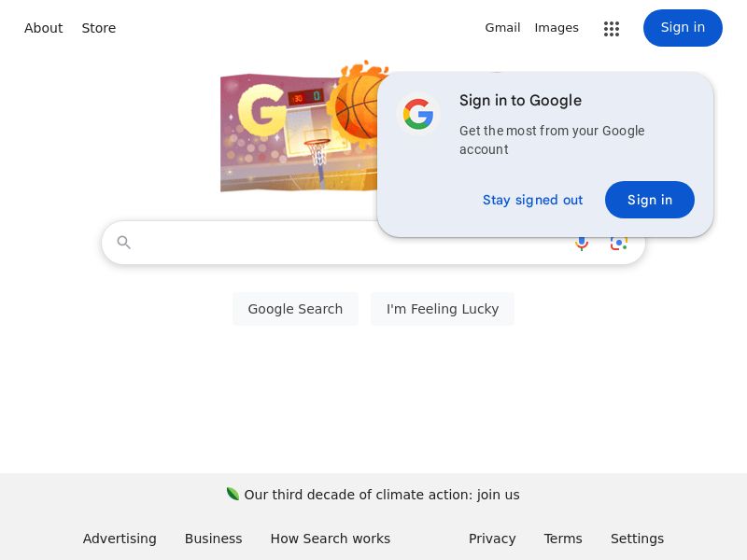The height and width of the screenshot is (560, 747).
Task: Open the Settings footer menu
Action: point(637,539)
